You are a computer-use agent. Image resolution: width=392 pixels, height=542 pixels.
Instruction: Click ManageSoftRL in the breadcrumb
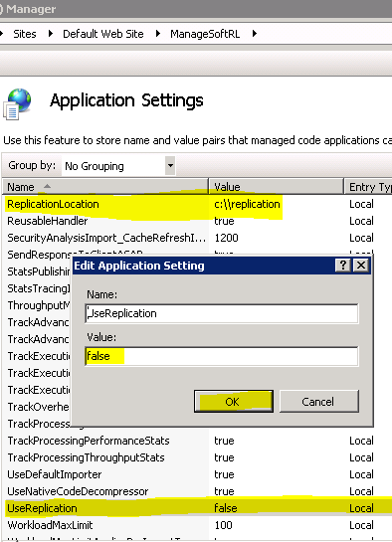(205, 34)
